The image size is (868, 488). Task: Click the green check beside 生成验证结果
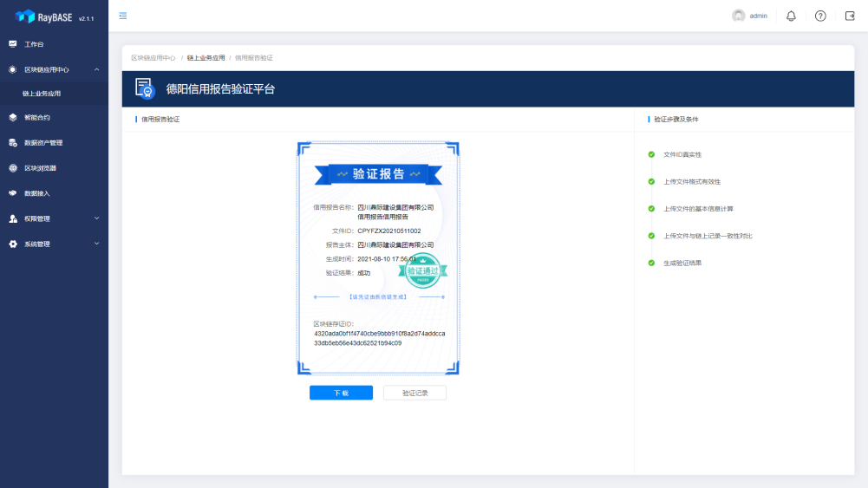(651, 263)
